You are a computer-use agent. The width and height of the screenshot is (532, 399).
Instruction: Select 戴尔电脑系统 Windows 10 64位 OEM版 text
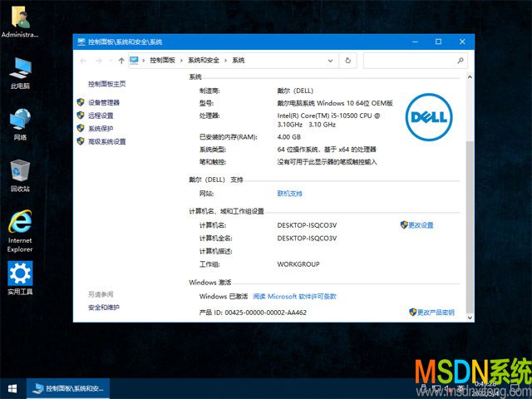coord(335,103)
